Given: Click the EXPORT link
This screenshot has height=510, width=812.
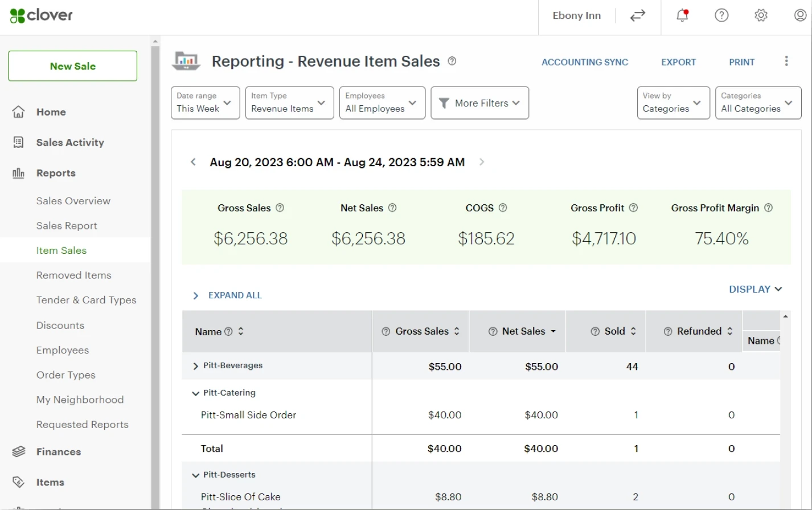Looking at the screenshot, I should coord(678,62).
